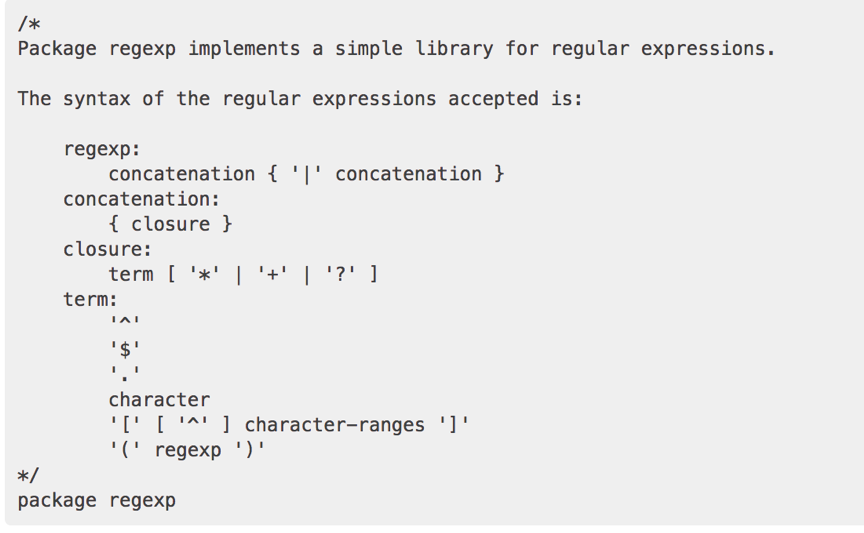This screenshot has height=533, width=864.
Task: Click the '|' pipe literal in the regexp rule
Action: 302,174
